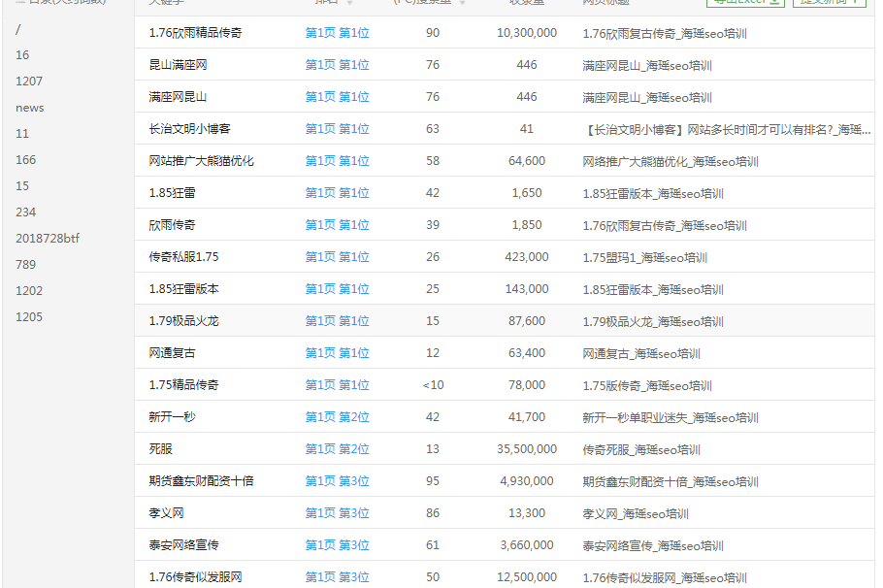Click page title 【长治文明小博客】网站多长时间才可以有排名
This screenshot has height=588, width=883.
727,130
